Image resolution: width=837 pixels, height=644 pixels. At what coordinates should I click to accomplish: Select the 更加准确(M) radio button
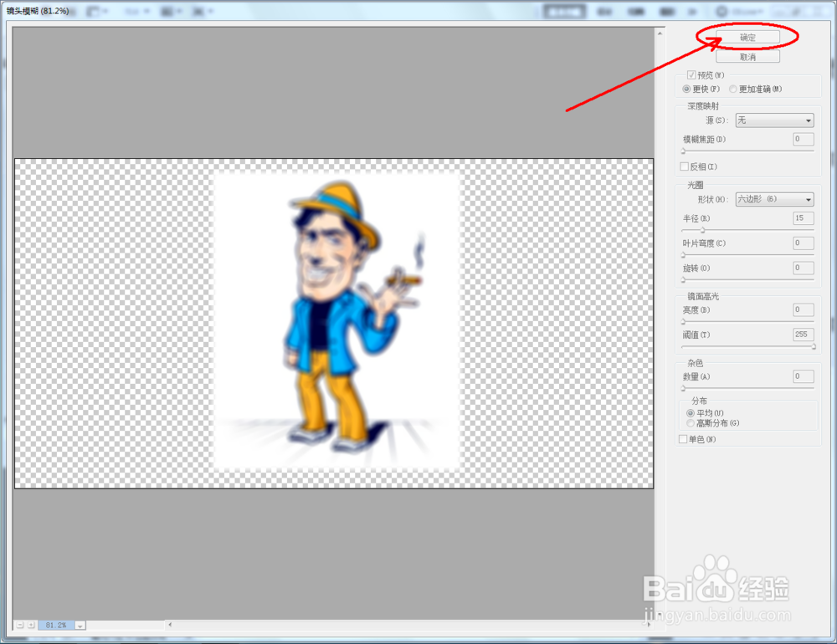[733, 89]
